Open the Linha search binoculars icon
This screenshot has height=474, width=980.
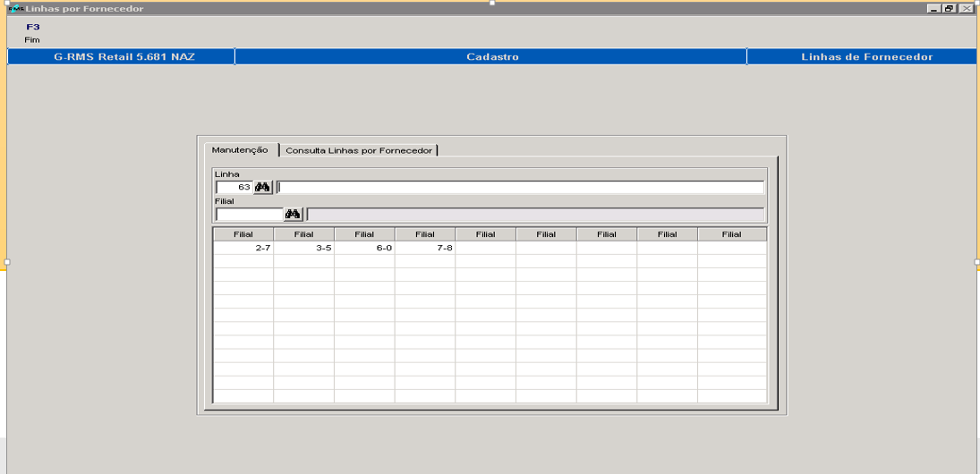click(263, 187)
